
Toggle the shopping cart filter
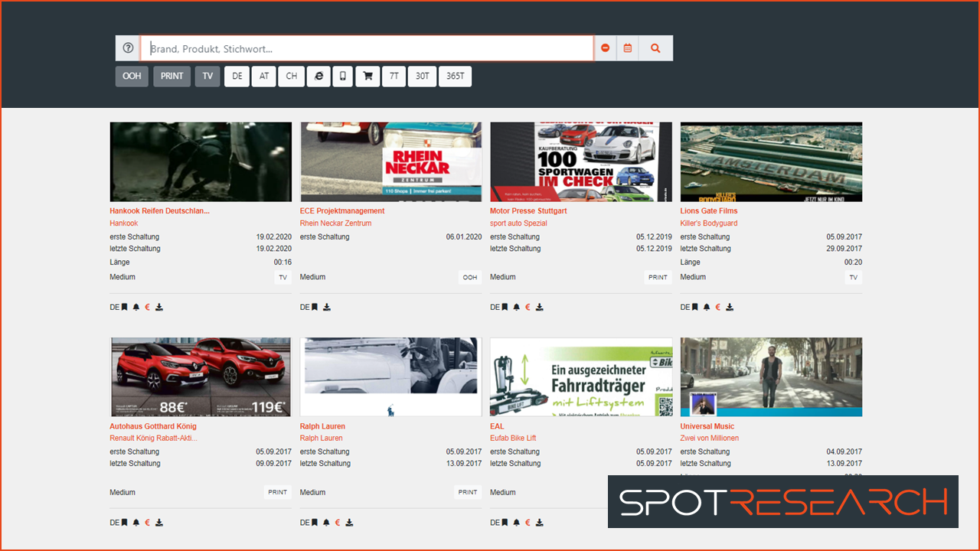(367, 77)
